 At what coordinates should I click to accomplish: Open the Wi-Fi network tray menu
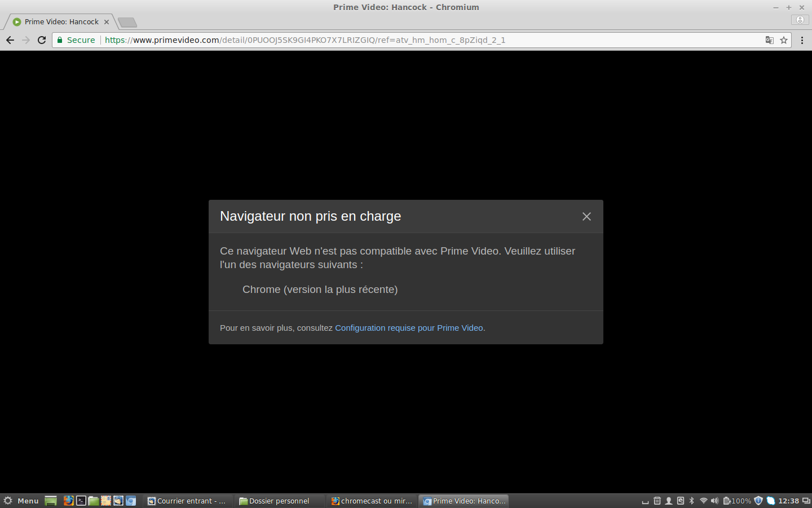pos(703,501)
